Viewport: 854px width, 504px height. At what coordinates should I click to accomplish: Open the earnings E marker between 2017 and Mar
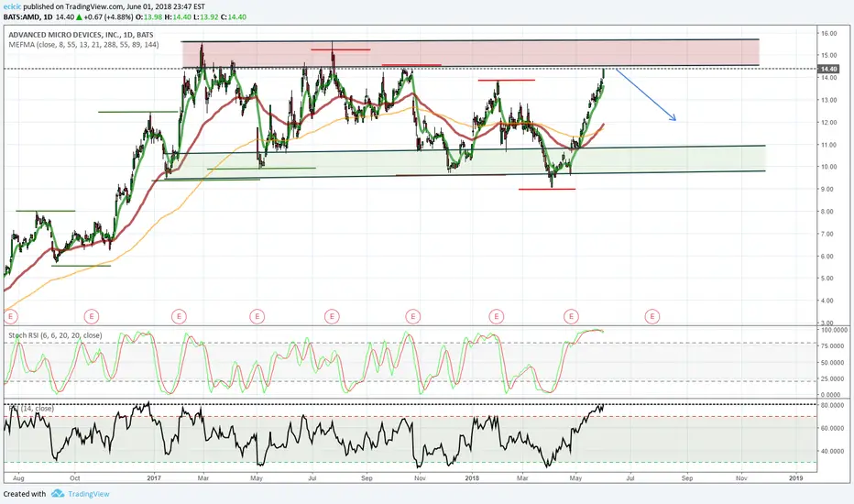point(179,316)
